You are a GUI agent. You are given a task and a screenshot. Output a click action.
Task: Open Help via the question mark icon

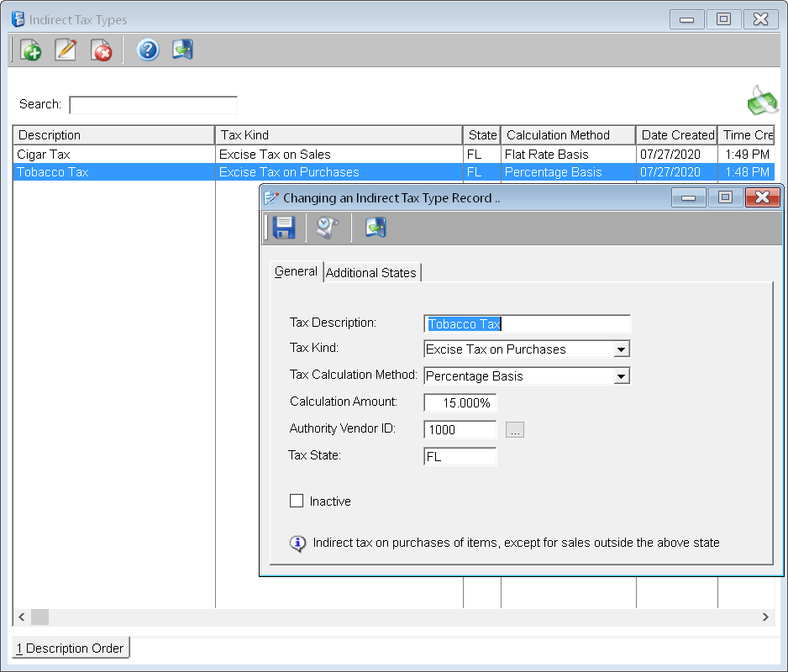tap(148, 50)
